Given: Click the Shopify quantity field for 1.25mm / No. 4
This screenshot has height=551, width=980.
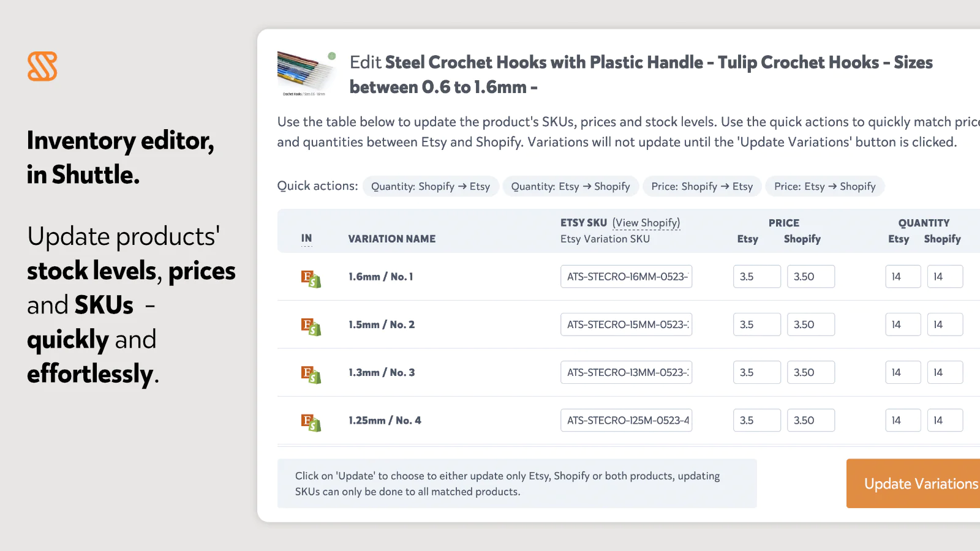Looking at the screenshot, I should tap(944, 421).
